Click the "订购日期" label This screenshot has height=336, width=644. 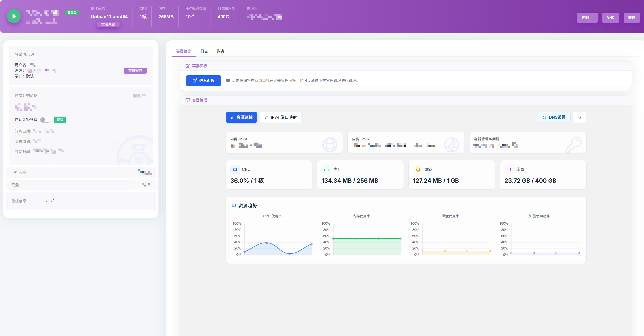(x=23, y=131)
